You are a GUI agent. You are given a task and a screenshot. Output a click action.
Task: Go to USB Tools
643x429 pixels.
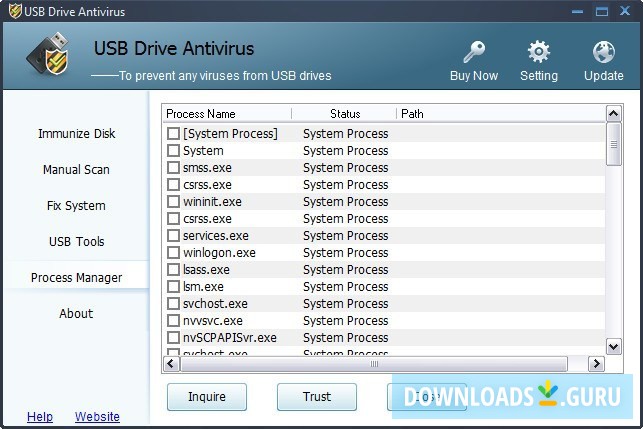pos(76,242)
